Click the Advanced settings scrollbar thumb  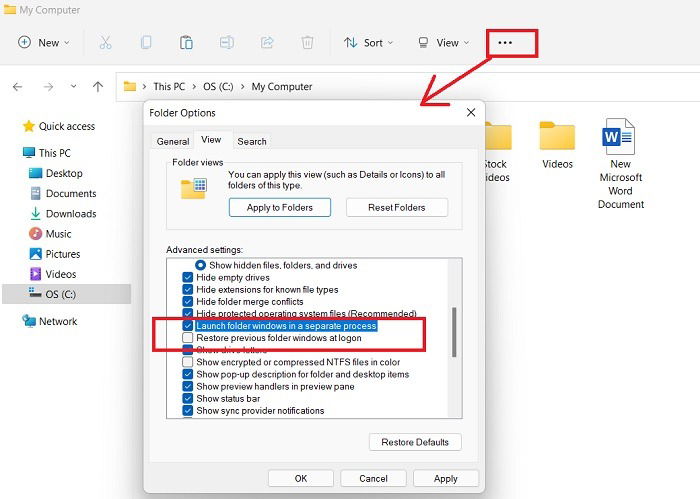[x=454, y=332]
